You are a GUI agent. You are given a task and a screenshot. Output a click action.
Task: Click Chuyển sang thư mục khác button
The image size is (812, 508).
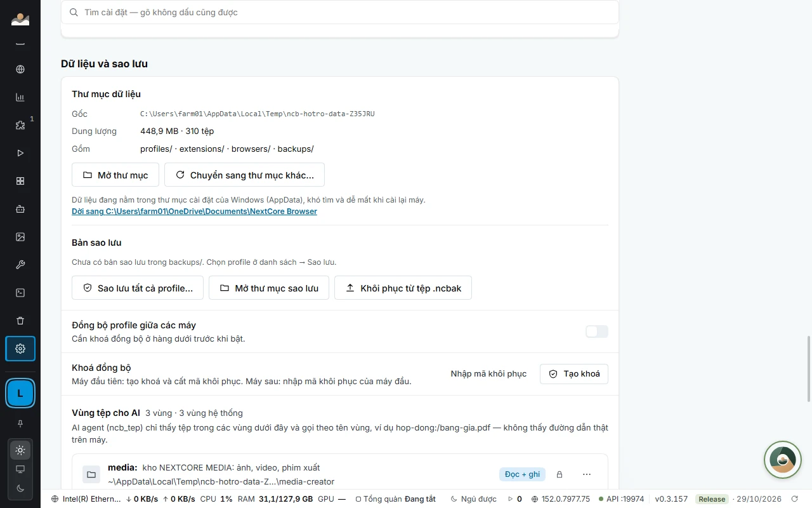[x=244, y=175]
